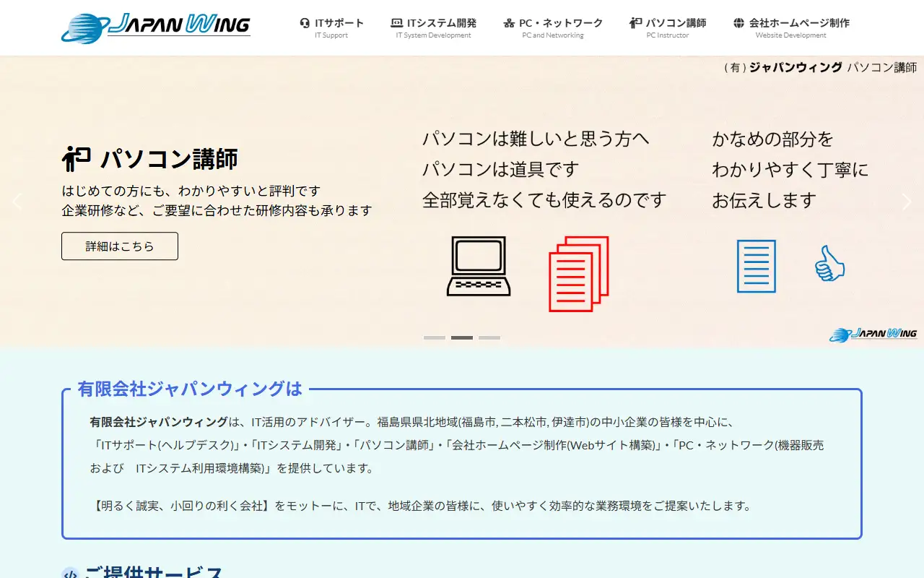Click the code icon beside ご提供サービス heading
Image resolution: width=924 pixels, height=578 pixels.
tap(70, 575)
